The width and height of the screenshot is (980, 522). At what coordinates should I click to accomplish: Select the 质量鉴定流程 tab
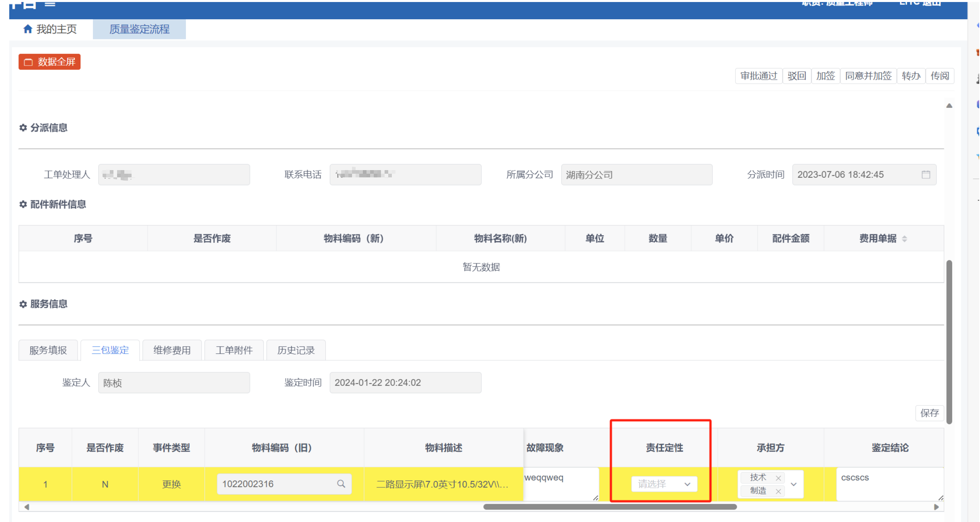coord(139,29)
